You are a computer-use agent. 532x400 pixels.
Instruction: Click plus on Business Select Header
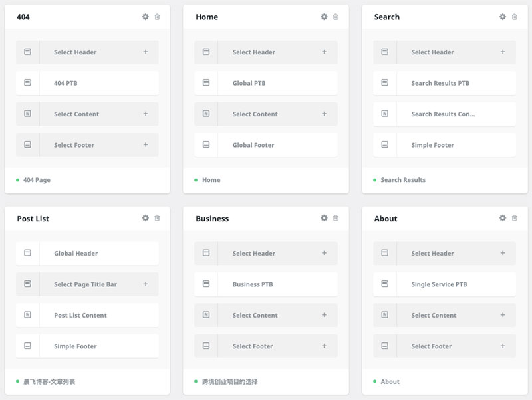tap(324, 253)
